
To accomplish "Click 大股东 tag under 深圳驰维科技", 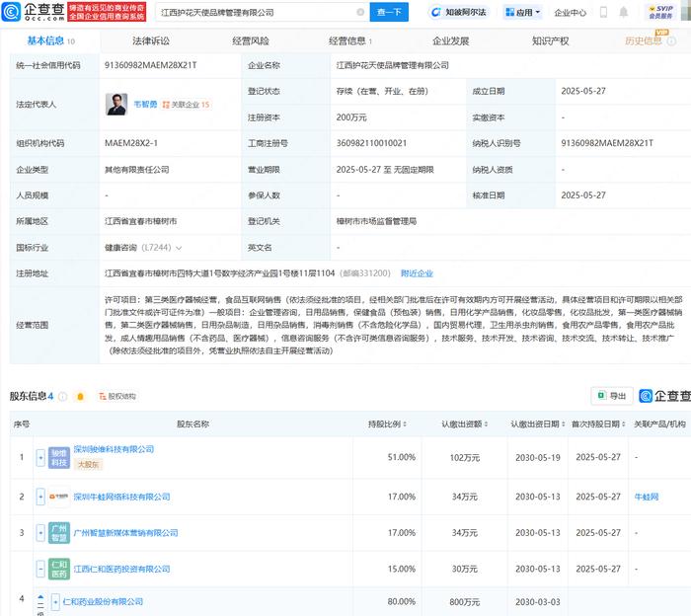I will pyautogui.click(x=88, y=464).
